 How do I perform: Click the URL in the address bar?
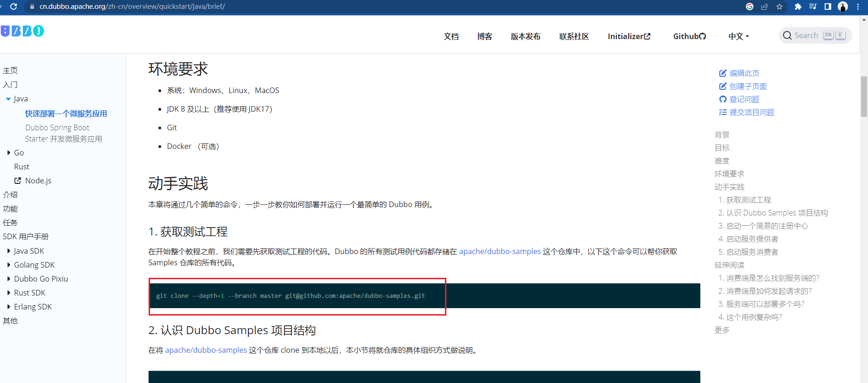pos(132,7)
